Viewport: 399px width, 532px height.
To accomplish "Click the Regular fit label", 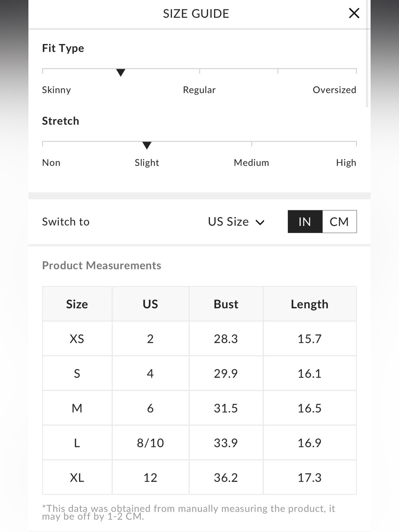I will [199, 90].
